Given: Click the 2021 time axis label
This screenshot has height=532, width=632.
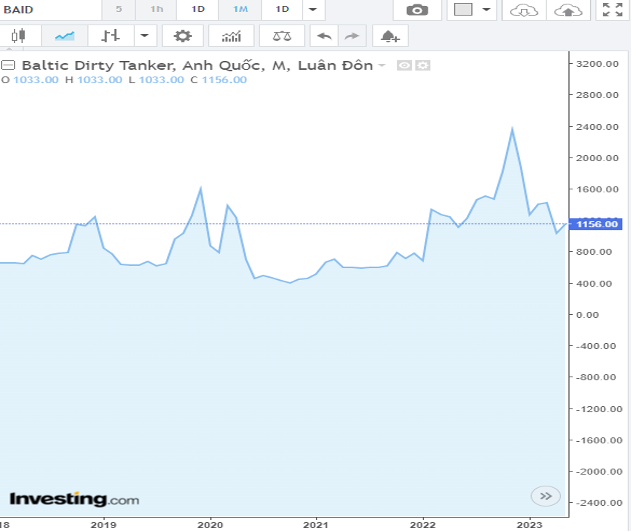Looking at the screenshot, I should coord(316,525).
